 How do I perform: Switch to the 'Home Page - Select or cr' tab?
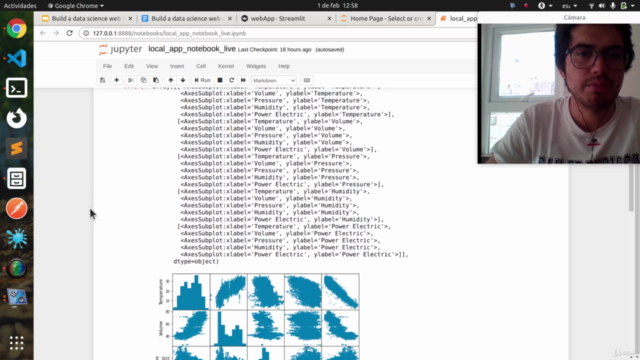coord(386,18)
